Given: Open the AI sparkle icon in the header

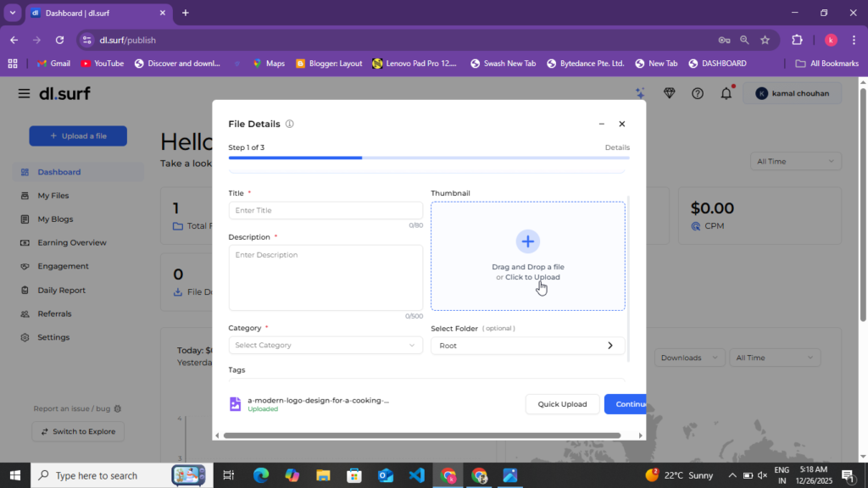Looking at the screenshot, I should click(x=640, y=93).
